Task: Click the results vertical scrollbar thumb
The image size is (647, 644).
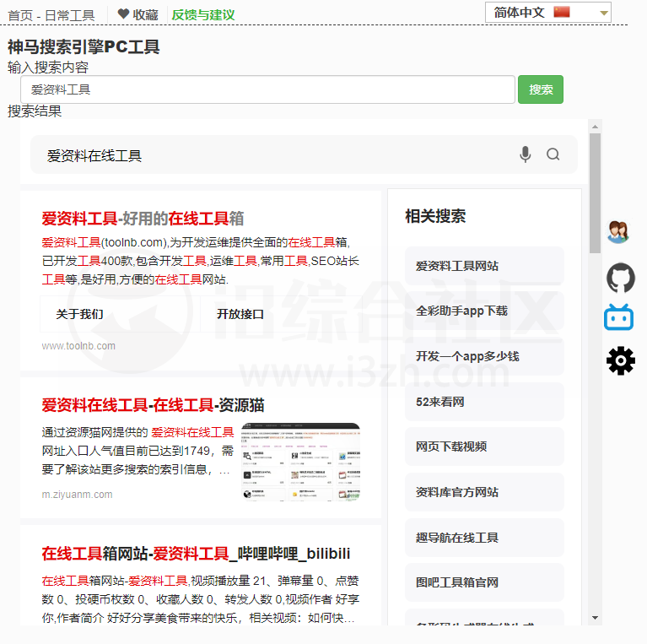Action: coord(595,193)
